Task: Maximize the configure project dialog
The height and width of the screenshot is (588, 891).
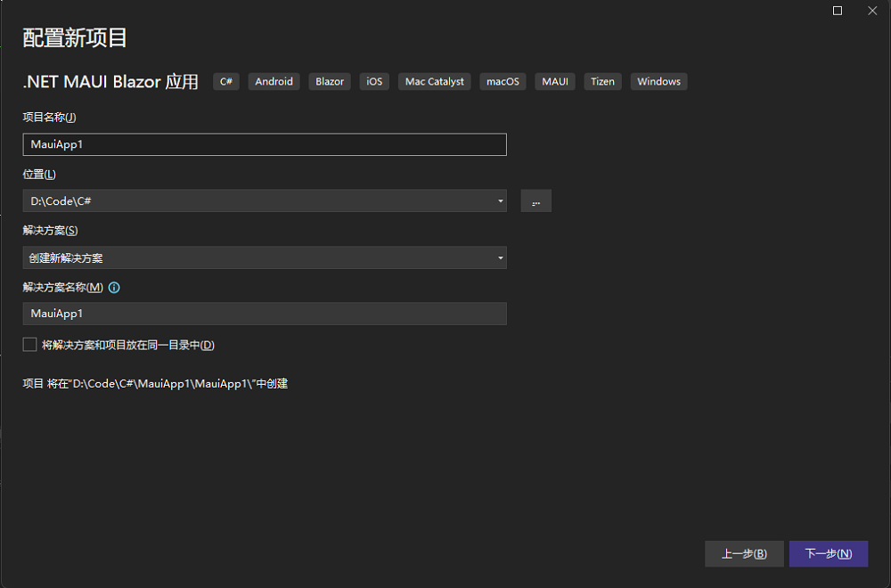Action: [x=837, y=11]
